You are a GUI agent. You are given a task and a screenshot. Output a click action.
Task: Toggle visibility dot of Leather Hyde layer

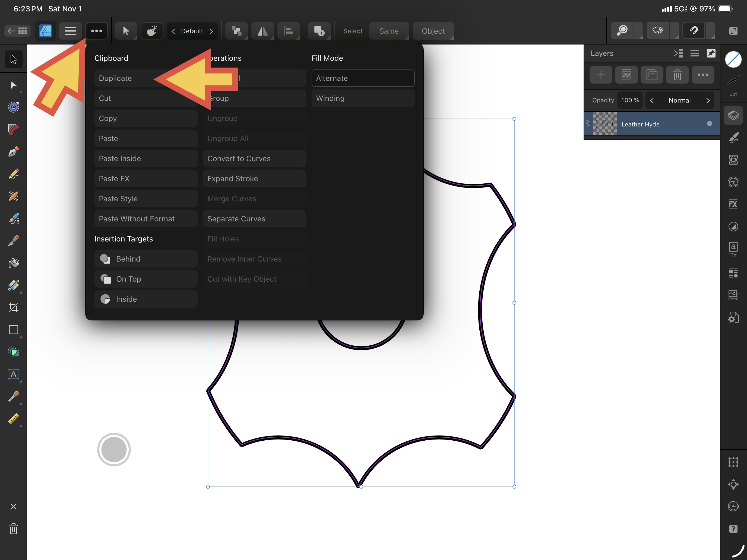tap(709, 124)
